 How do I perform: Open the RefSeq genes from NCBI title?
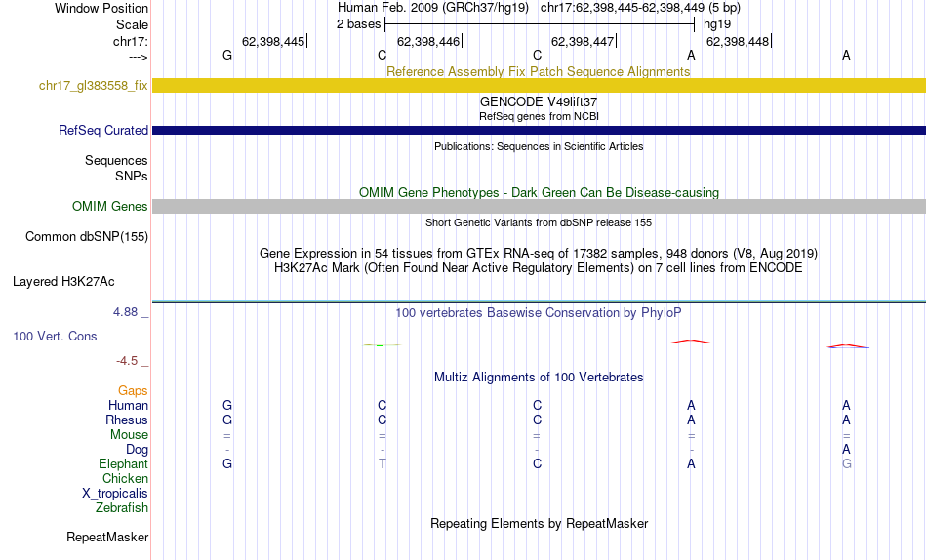(539, 116)
